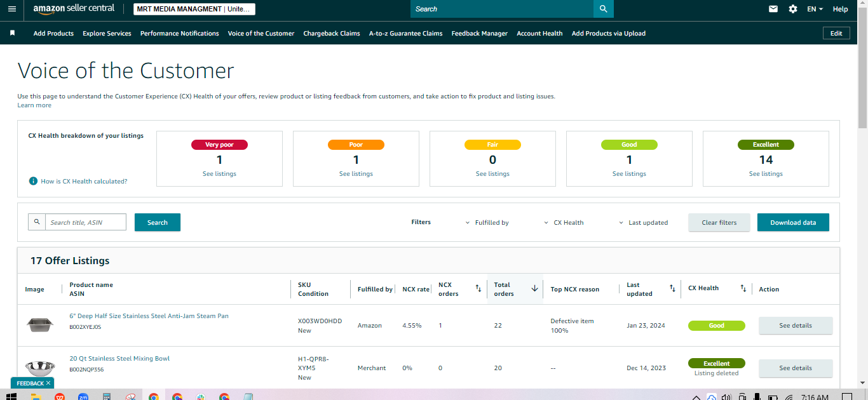Open Add Products via Upload
Viewport: 868px width, 400px height.
point(609,33)
